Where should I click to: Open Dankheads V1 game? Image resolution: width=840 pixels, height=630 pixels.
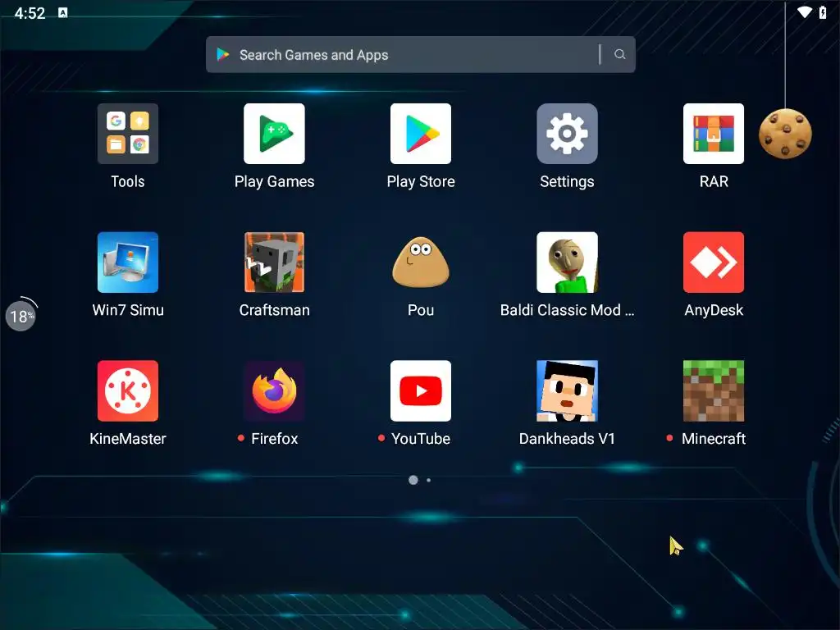pos(567,390)
